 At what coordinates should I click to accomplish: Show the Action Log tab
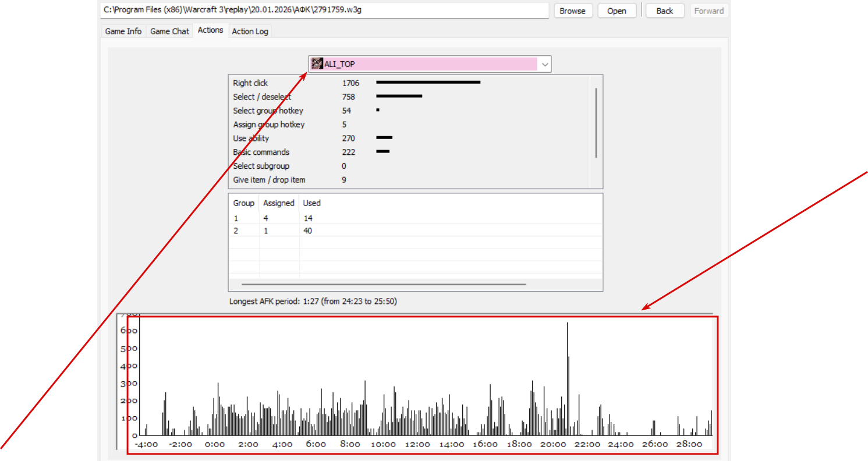(250, 31)
